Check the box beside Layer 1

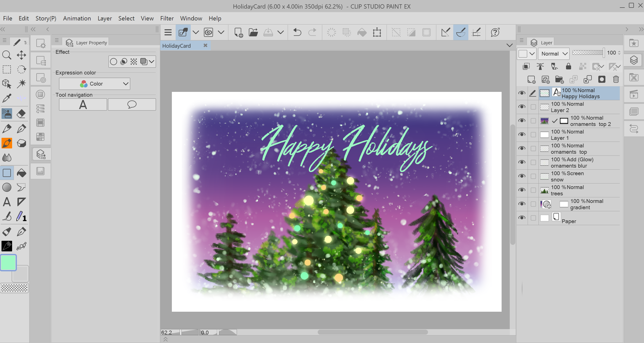click(x=533, y=135)
